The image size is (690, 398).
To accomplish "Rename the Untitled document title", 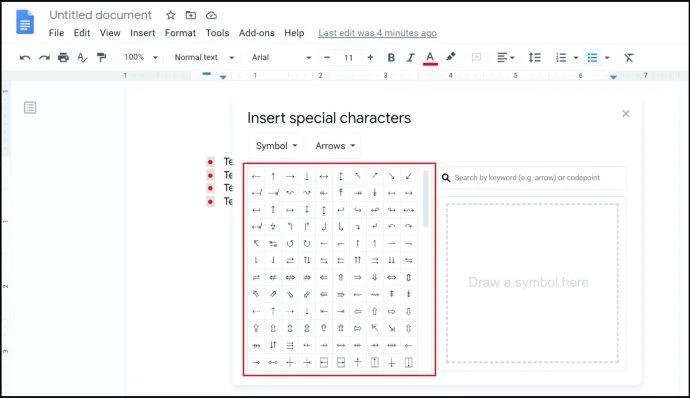I will click(100, 15).
